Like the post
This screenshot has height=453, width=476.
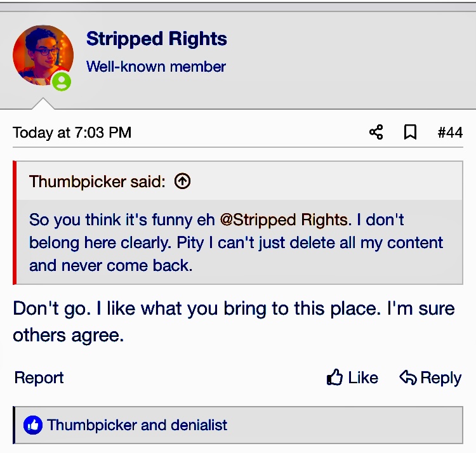(353, 378)
